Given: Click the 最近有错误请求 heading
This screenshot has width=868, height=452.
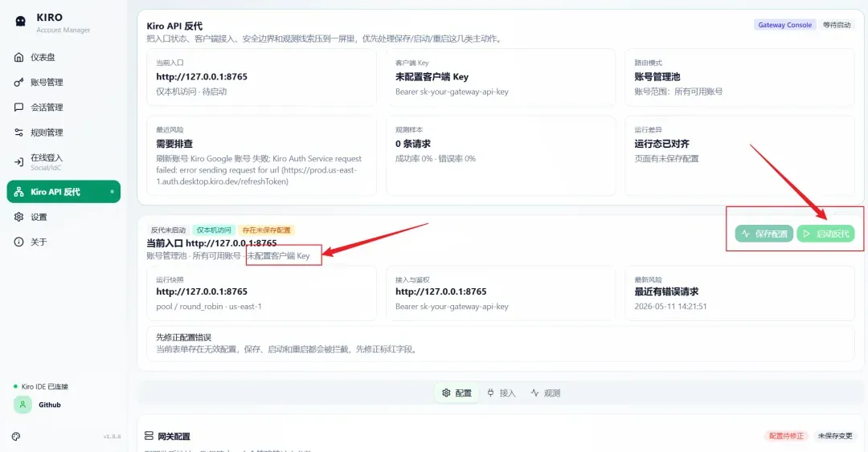Looking at the screenshot, I should (x=666, y=291).
